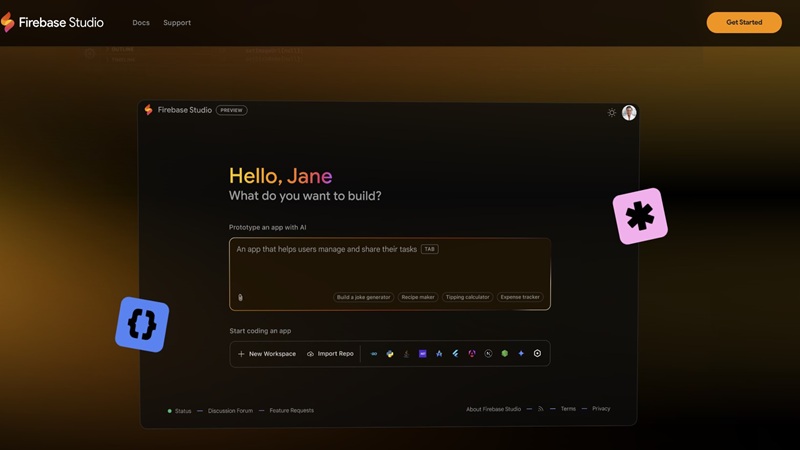Click the New Workspace button
This screenshot has height=450, width=800.
tap(267, 354)
